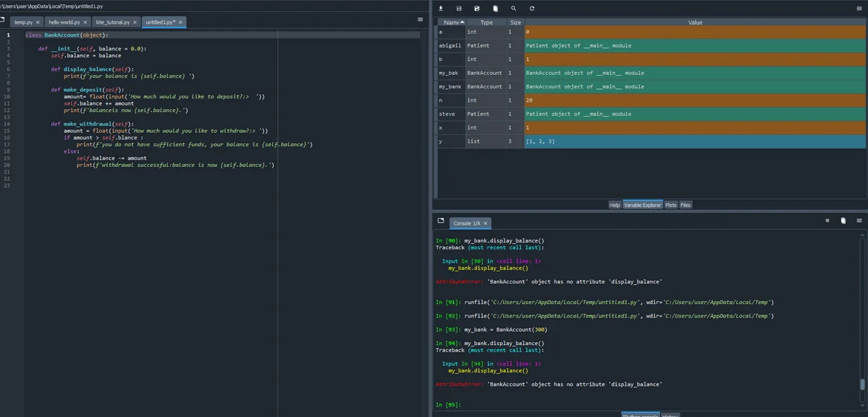
Task: Open the Help pane tab
Action: click(x=614, y=205)
